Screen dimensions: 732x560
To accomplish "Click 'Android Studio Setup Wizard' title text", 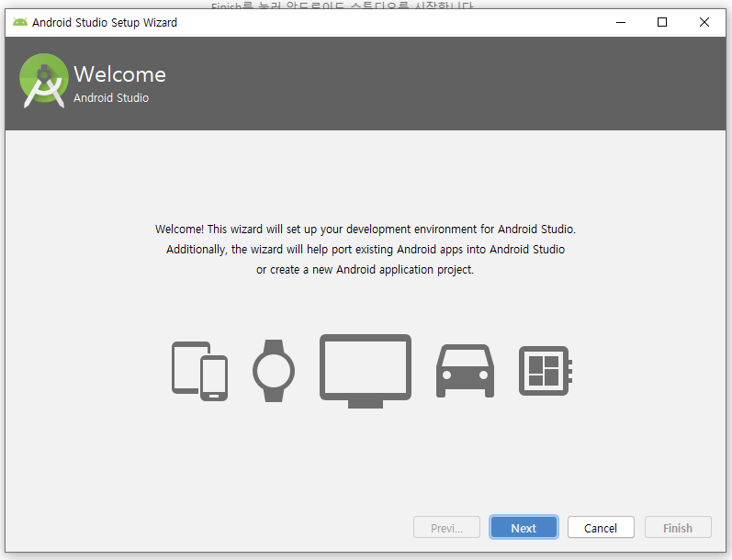I will point(105,22).
